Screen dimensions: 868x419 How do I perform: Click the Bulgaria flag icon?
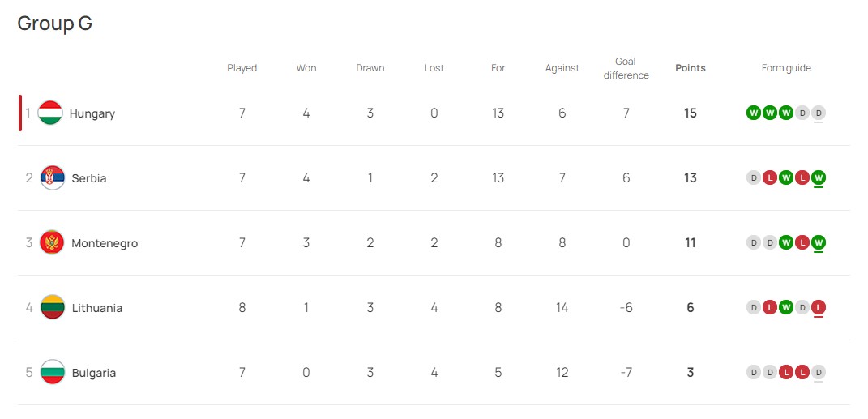[x=53, y=372]
